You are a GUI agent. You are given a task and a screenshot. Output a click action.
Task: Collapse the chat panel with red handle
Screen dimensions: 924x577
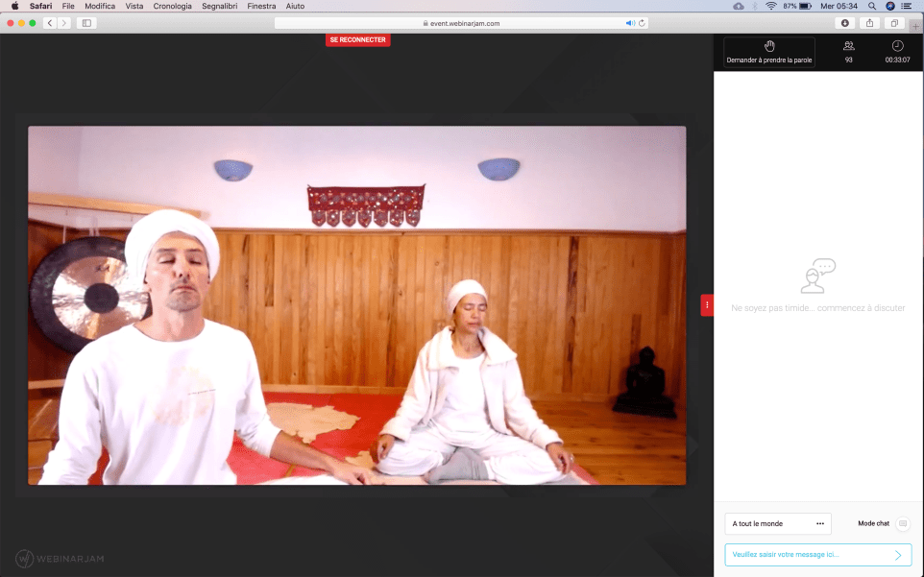[707, 305]
